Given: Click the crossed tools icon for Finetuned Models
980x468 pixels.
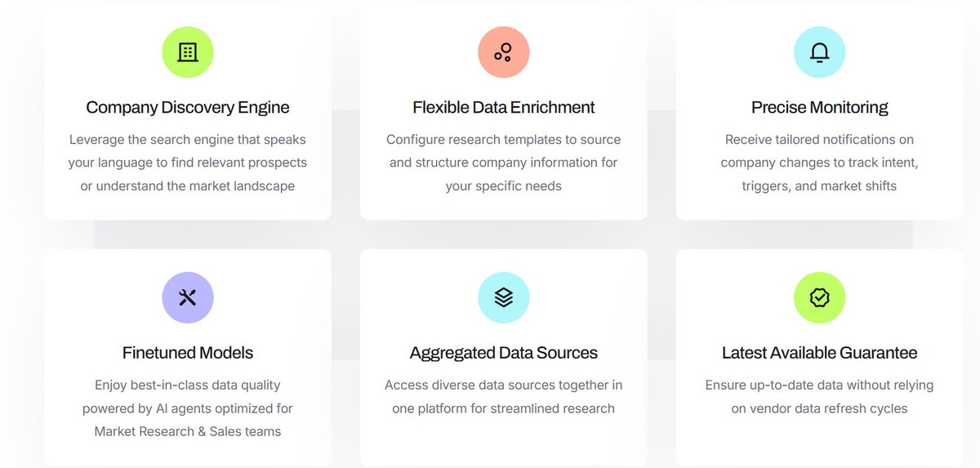Looking at the screenshot, I should point(188,297).
